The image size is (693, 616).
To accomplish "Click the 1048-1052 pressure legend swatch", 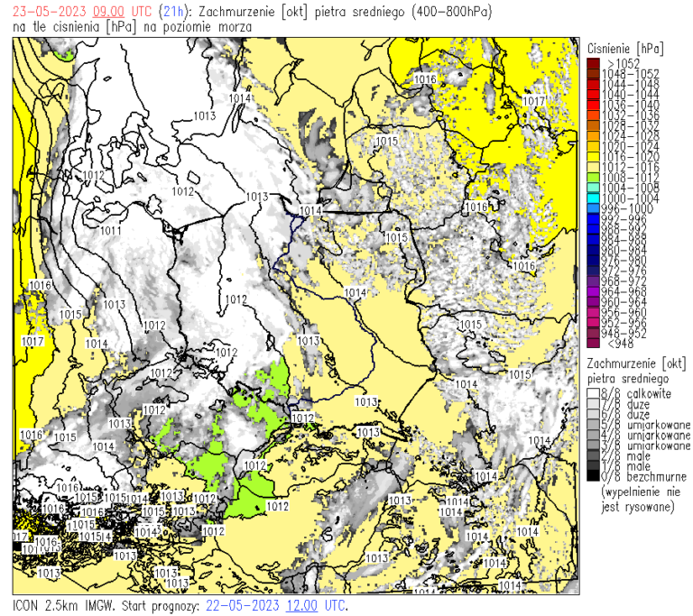I will point(592,73).
